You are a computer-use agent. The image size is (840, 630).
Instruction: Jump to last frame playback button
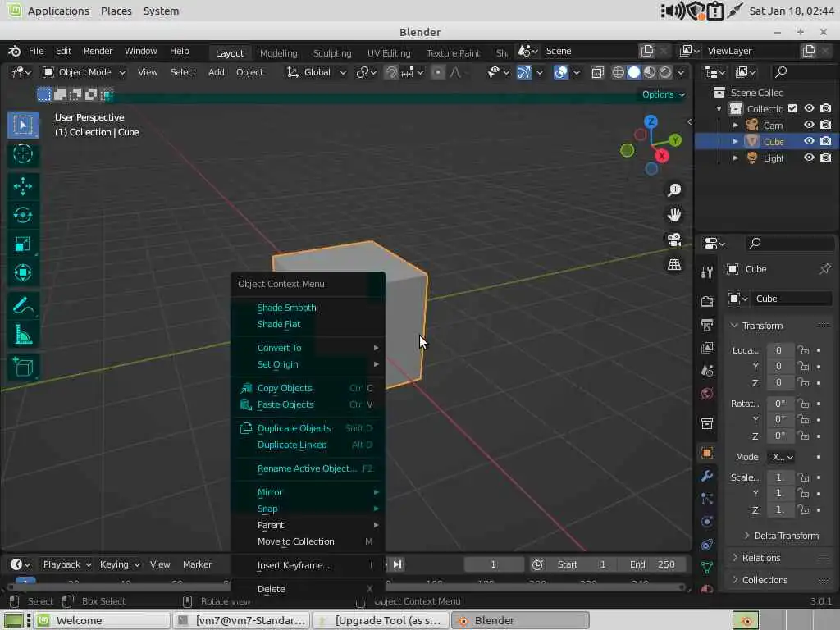(x=398, y=564)
